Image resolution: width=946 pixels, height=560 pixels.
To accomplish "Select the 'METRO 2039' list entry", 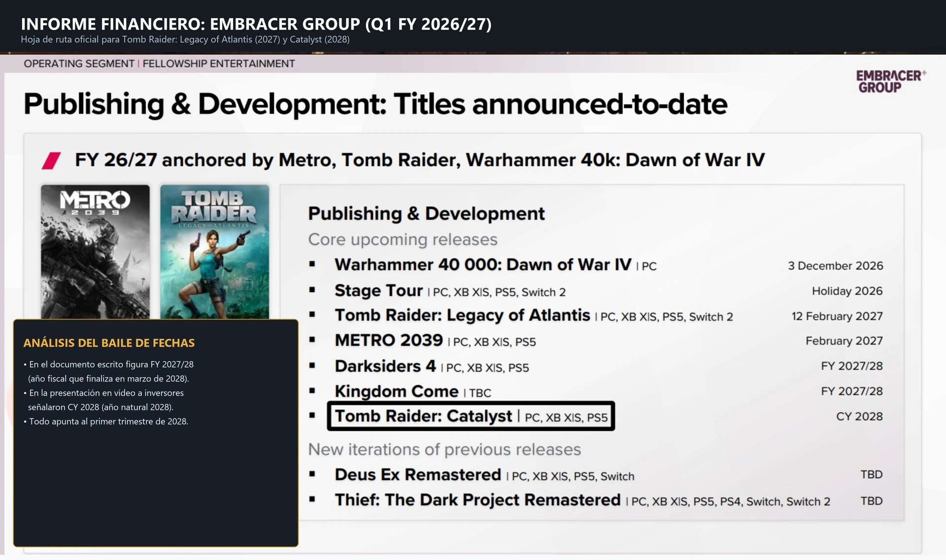I will 435,340.
